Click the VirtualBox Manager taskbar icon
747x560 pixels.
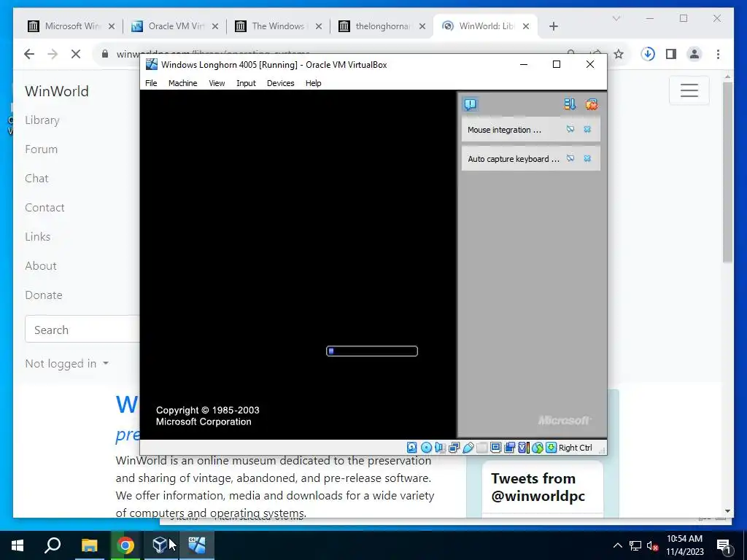pyautogui.click(x=160, y=545)
